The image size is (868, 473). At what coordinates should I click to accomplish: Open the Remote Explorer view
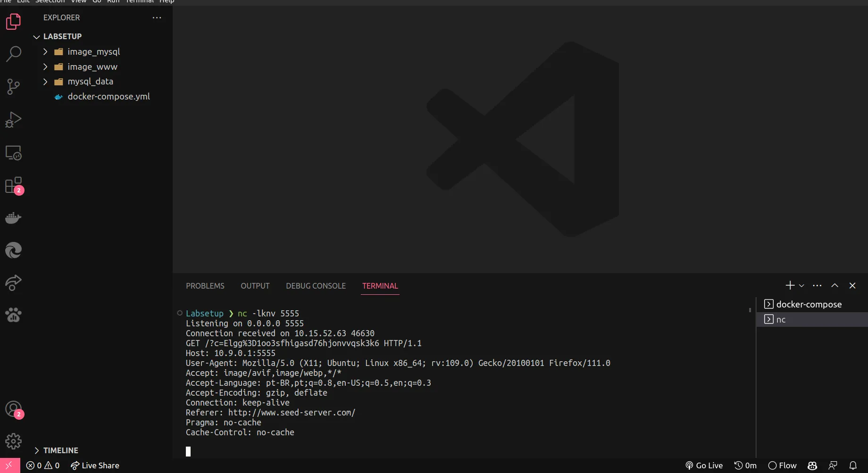tap(13, 153)
